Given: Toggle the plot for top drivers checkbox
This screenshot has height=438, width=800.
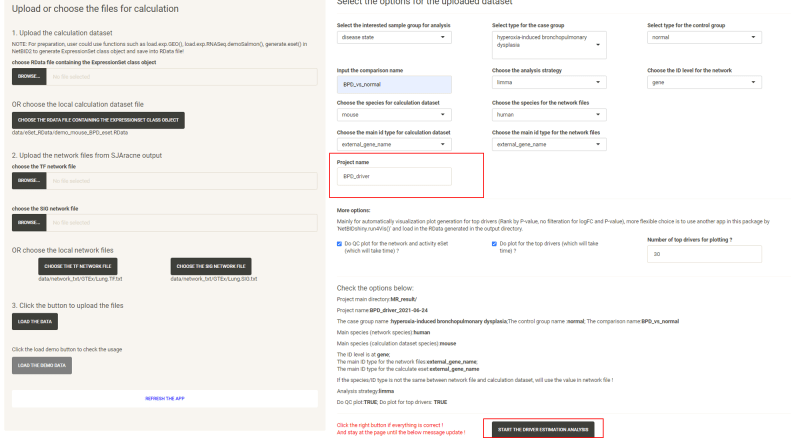Looking at the screenshot, I should click(x=494, y=244).
